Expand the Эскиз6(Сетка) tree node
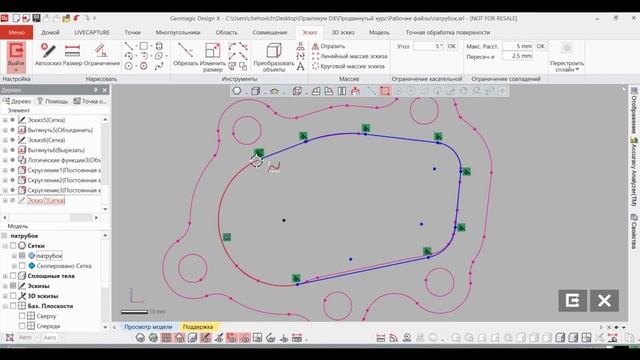640x360 pixels. click(x=5, y=140)
